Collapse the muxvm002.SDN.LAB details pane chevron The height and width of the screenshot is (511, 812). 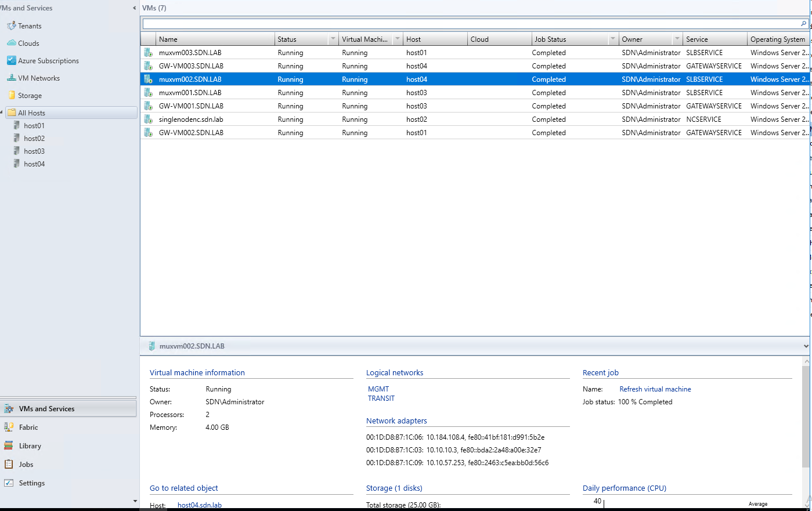[x=806, y=346]
